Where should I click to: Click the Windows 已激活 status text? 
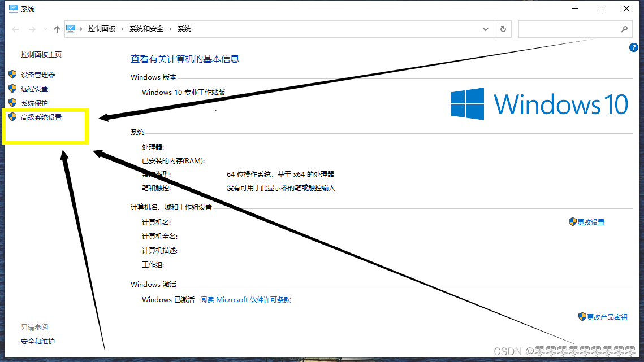tap(168, 300)
